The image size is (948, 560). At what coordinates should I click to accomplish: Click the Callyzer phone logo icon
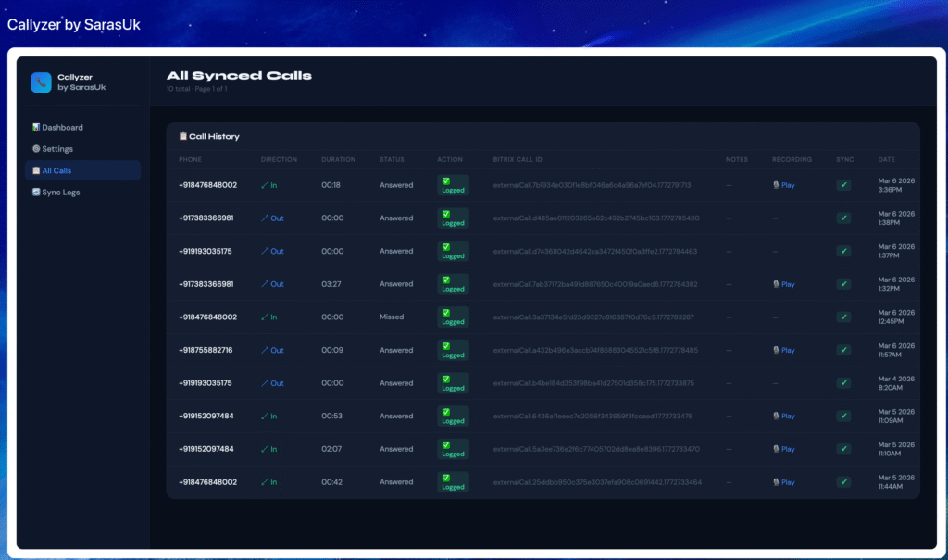(x=41, y=82)
